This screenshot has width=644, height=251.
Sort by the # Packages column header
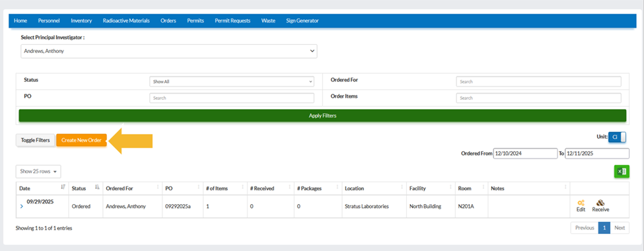pyautogui.click(x=318, y=188)
